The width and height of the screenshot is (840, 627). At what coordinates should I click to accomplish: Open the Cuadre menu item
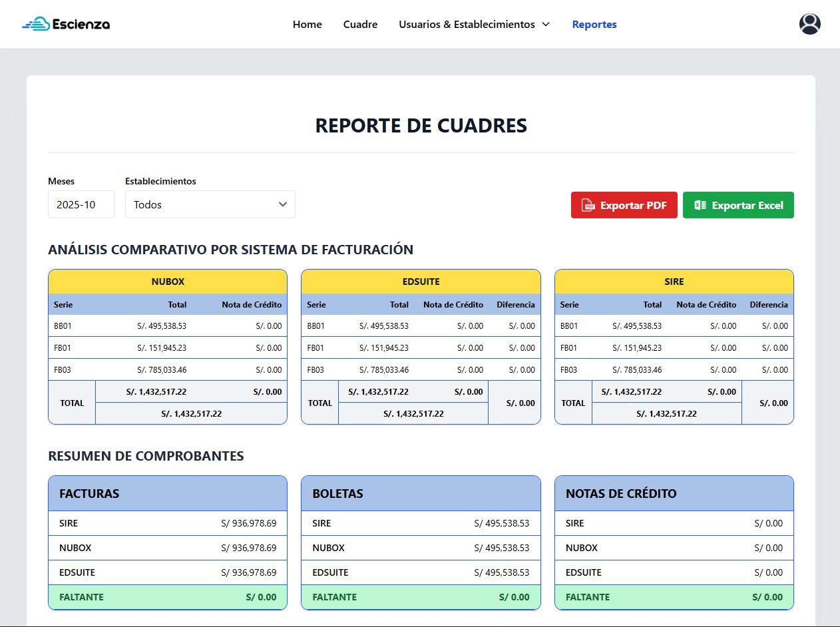click(360, 25)
